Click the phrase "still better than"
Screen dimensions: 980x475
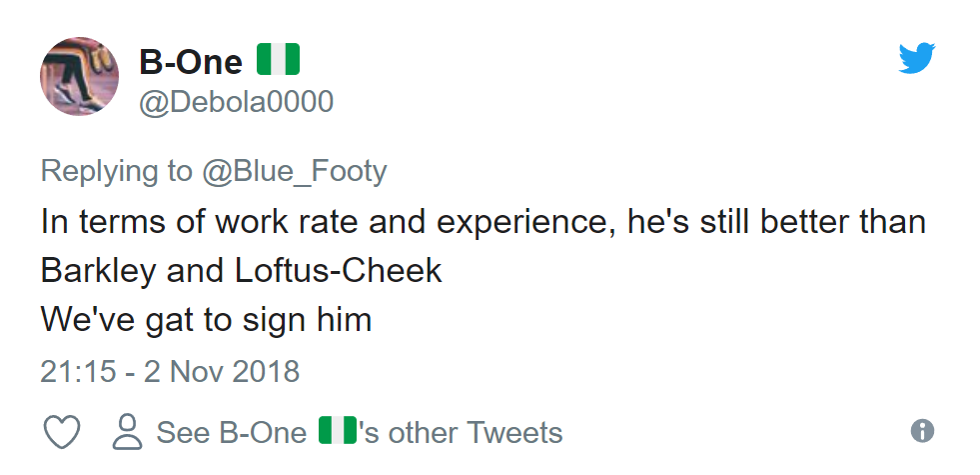pyautogui.click(x=810, y=221)
